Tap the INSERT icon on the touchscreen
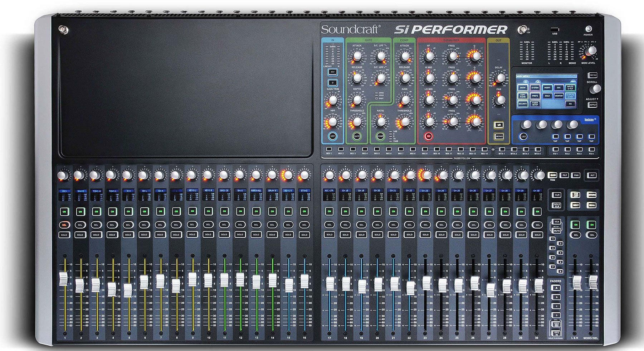 (x=547, y=87)
